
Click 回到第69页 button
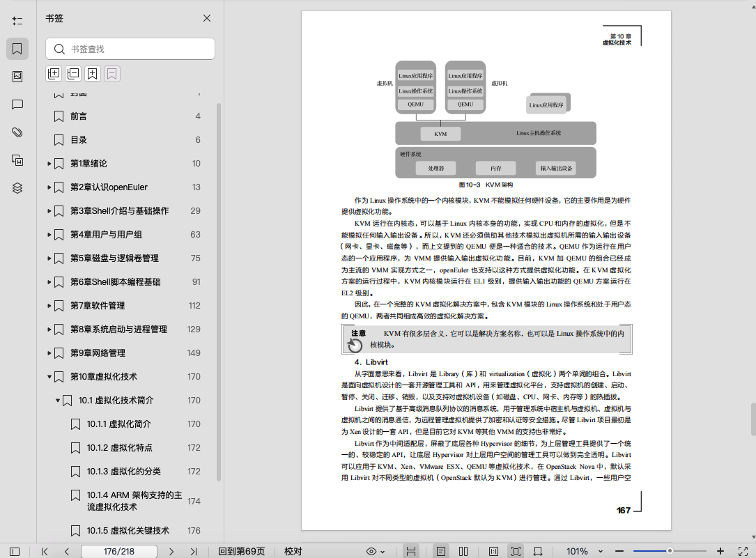[x=242, y=552]
